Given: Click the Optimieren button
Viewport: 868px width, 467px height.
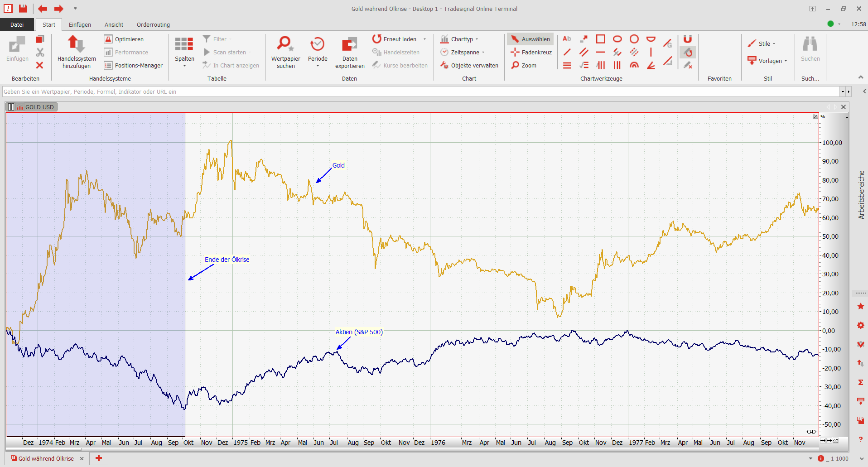Looking at the screenshot, I should pos(124,39).
